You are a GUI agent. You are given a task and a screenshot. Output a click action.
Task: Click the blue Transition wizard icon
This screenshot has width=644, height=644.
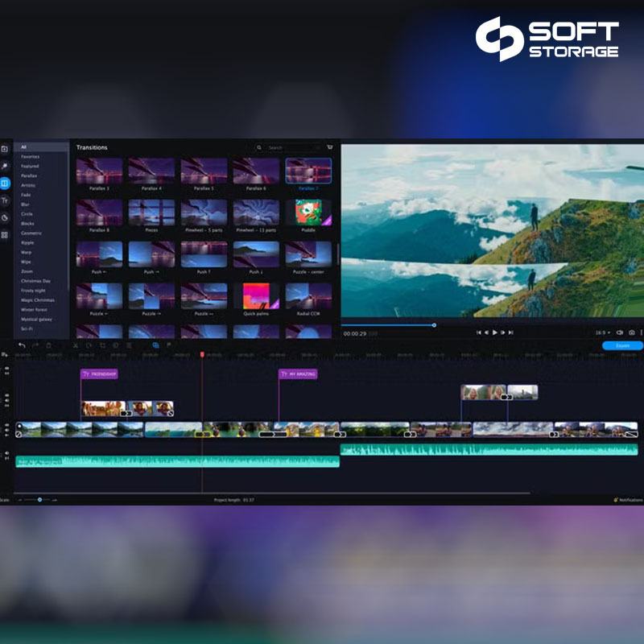coord(155,345)
